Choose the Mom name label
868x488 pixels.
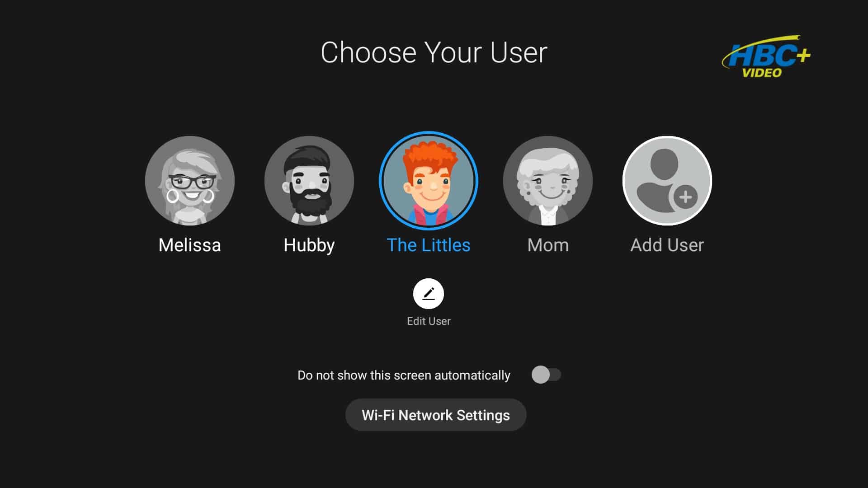pos(548,245)
